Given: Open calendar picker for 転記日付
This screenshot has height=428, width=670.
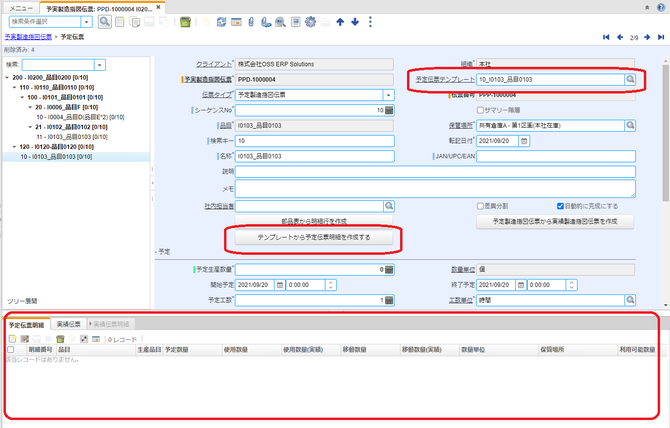Looking at the screenshot, I should pos(524,141).
